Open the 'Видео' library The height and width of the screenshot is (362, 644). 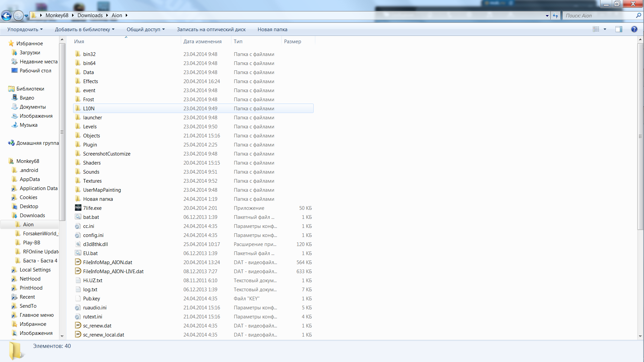coord(27,98)
